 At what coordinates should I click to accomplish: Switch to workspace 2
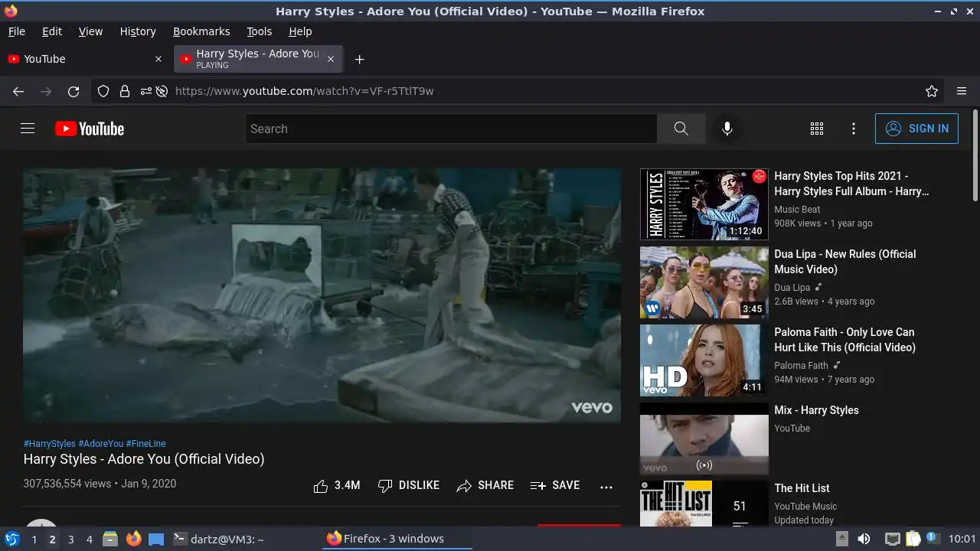(52, 539)
